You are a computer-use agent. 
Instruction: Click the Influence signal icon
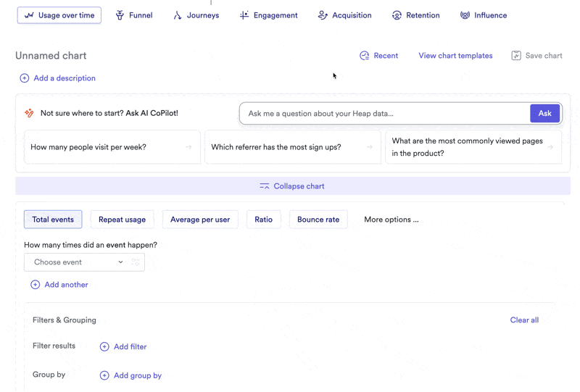pyautogui.click(x=465, y=15)
